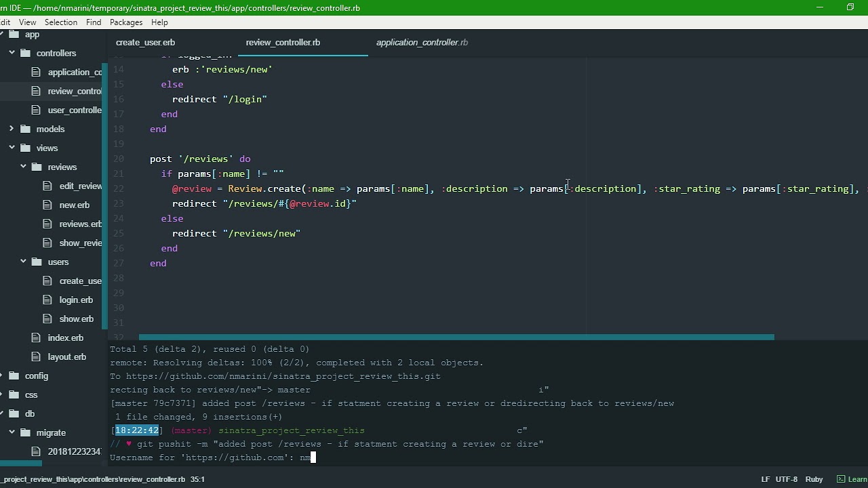The height and width of the screenshot is (488, 868).
Task: Click file icon beside edit_review
Action: tap(47, 186)
